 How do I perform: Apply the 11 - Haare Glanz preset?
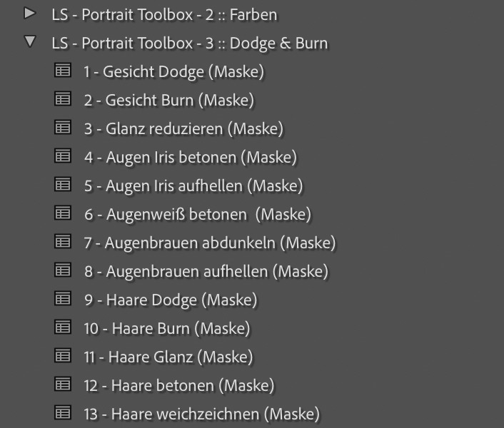(168, 357)
